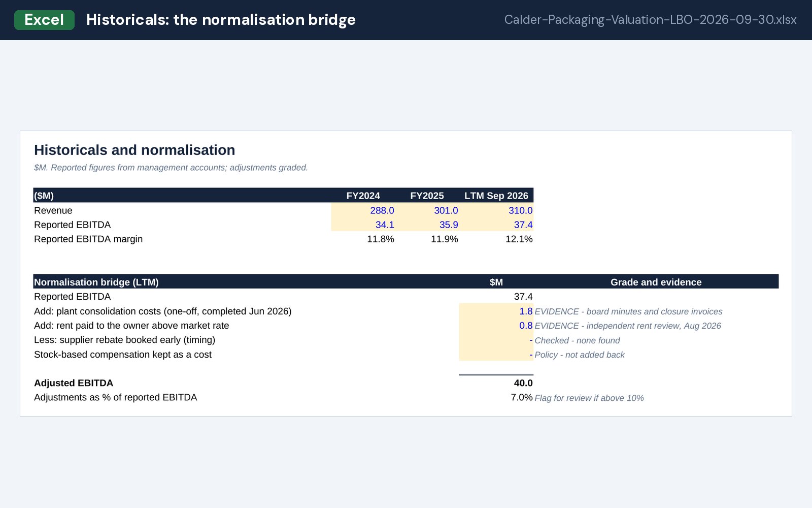Select the FY2025 revenue cell 301.0

[x=427, y=210]
